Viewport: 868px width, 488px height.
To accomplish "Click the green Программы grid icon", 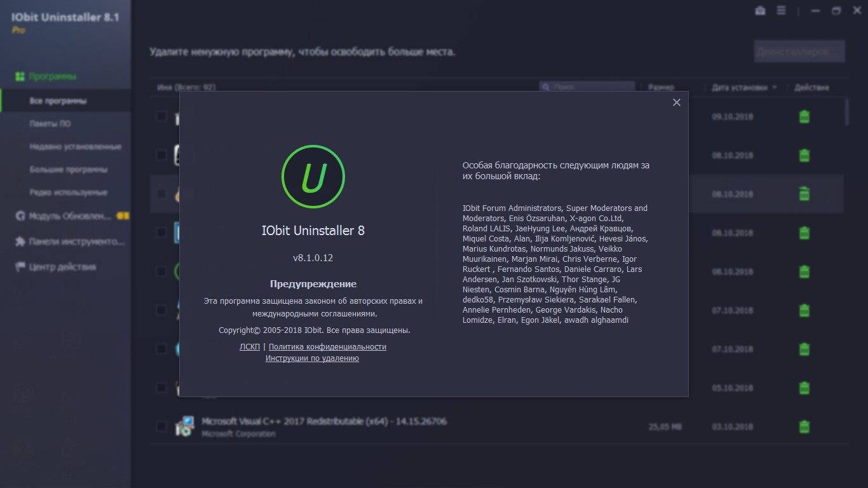I will [x=20, y=76].
